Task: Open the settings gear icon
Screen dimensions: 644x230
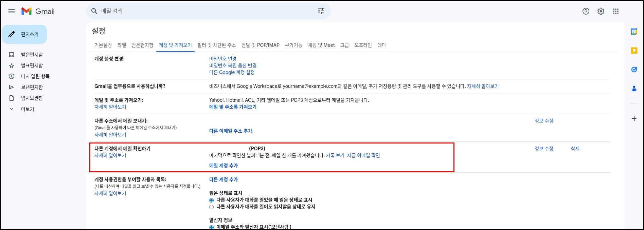Action: coord(601,11)
